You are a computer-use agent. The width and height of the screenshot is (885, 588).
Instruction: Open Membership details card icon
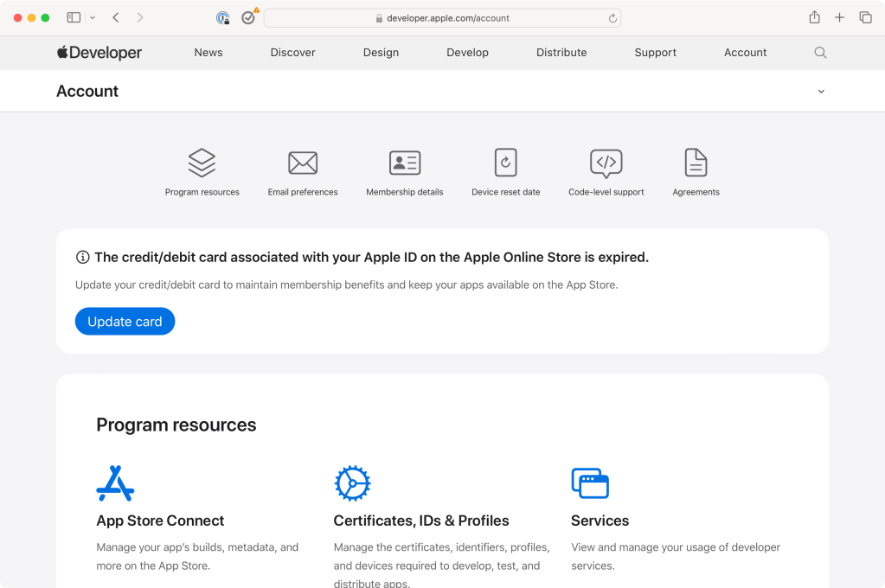(x=404, y=162)
